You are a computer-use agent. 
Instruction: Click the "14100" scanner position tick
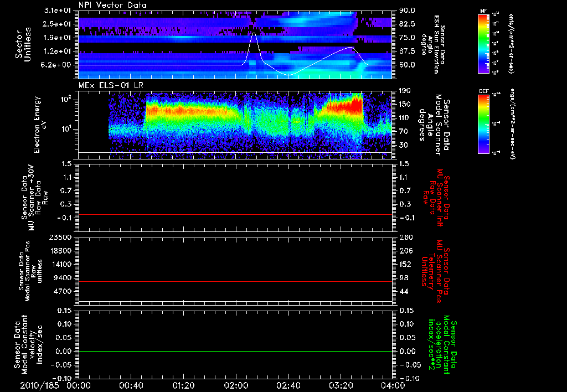[x=60, y=264]
